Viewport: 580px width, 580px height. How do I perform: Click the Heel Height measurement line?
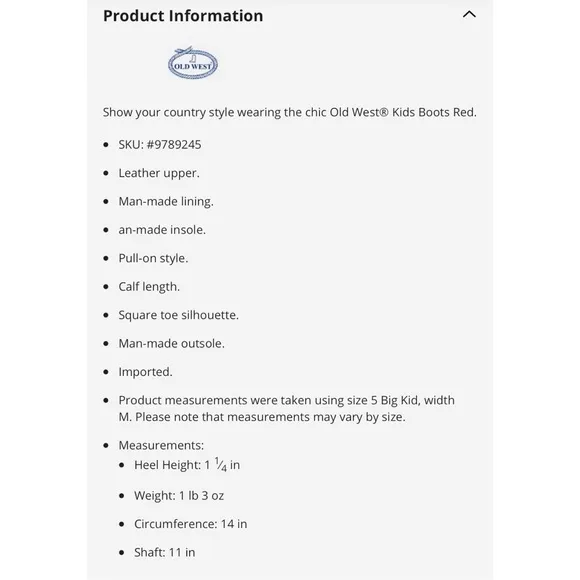pos(187,465)
